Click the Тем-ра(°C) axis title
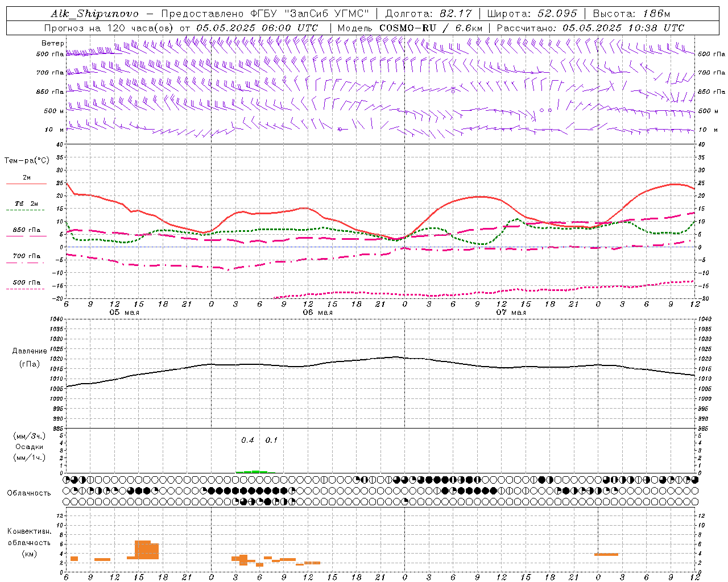 [x=27, y=161]
